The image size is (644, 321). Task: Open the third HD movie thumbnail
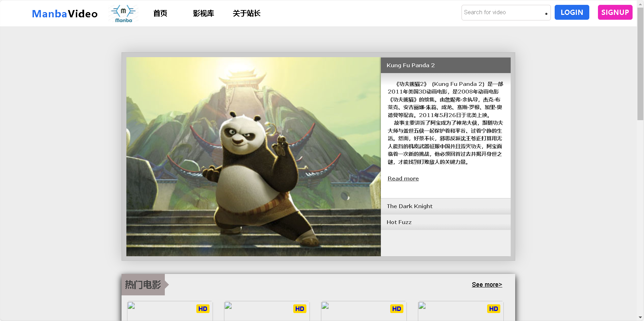click(x=364, y=311)
